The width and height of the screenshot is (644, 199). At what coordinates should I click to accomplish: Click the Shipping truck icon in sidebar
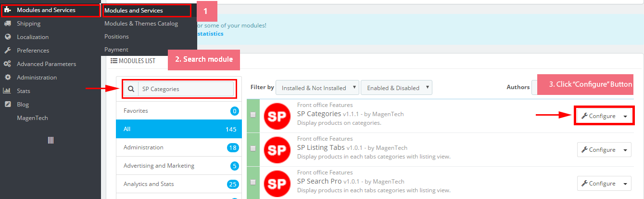[x=8, y=24]
